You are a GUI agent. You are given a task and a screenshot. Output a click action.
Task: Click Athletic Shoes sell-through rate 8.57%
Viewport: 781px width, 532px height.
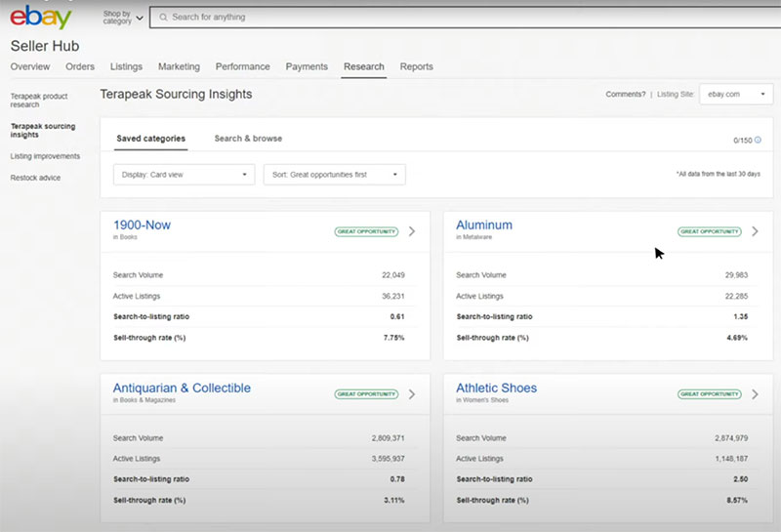click(737, 500)
